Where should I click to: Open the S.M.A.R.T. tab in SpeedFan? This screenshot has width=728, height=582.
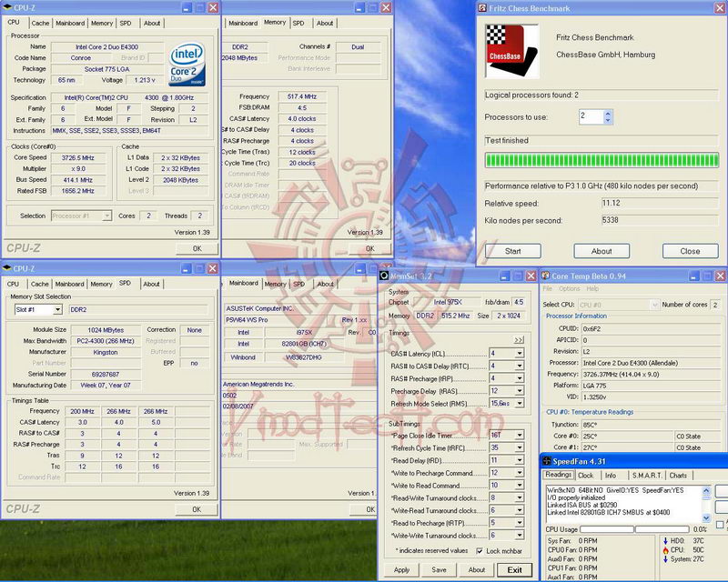tap(647, 476)
